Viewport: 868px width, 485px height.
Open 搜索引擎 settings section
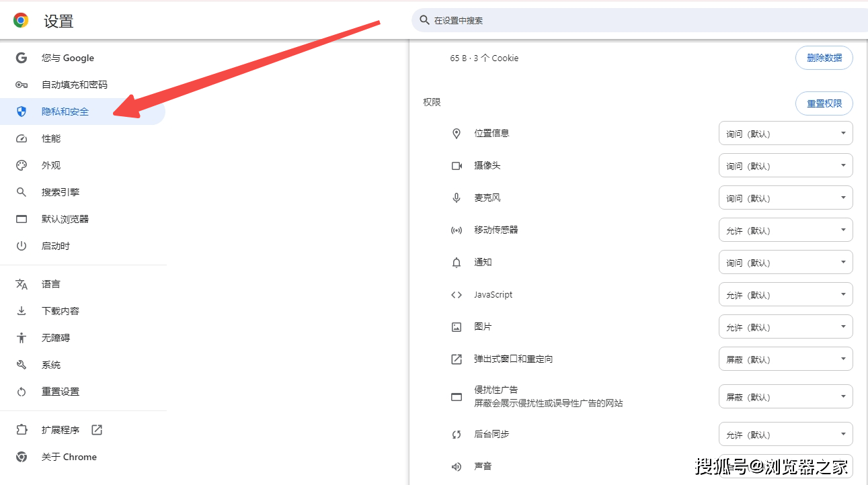tap(83, 192)
